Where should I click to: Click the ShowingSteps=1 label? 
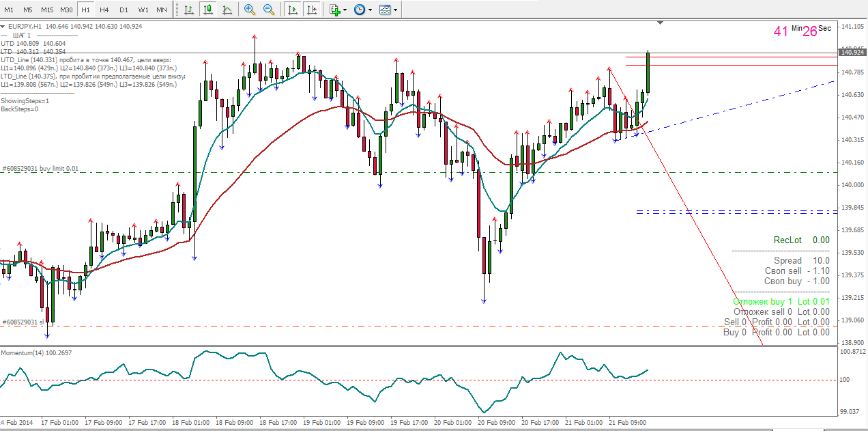pos(25,100)
